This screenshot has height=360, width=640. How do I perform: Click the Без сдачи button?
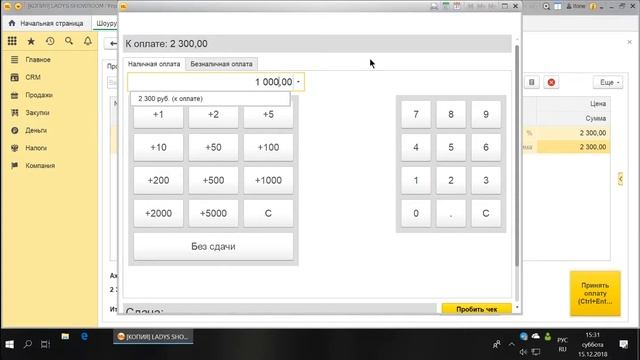point(213,247)
